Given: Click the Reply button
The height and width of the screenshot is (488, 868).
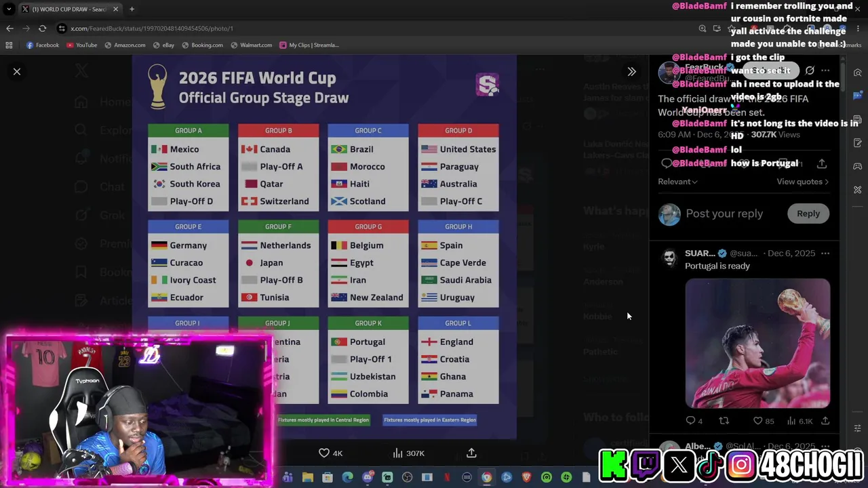Looking at the screenshot, I should click(x=808, y=213).
